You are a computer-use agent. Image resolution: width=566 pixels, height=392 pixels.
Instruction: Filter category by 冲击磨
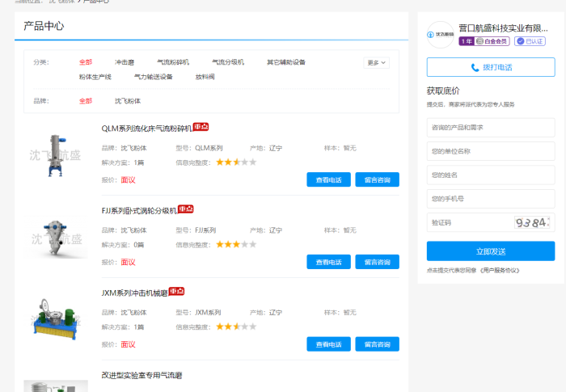click(x=125, y=62)
